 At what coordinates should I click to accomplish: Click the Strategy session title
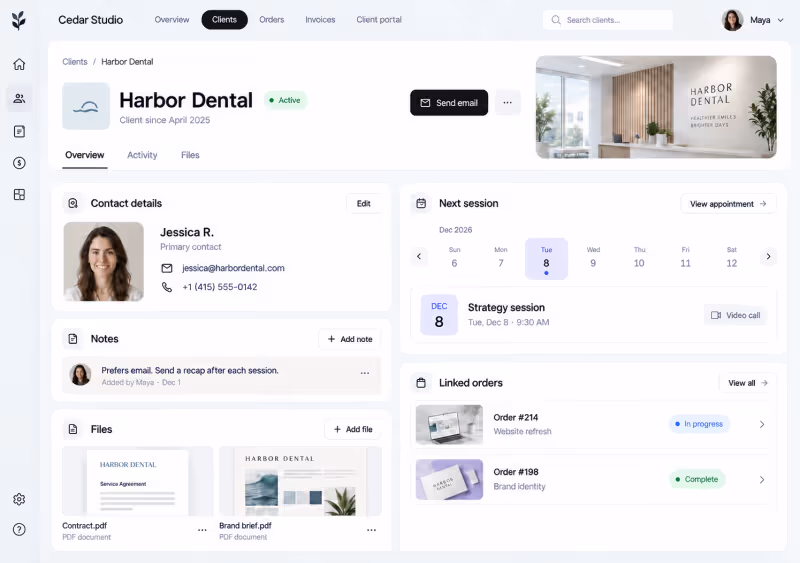pos(506,307)
